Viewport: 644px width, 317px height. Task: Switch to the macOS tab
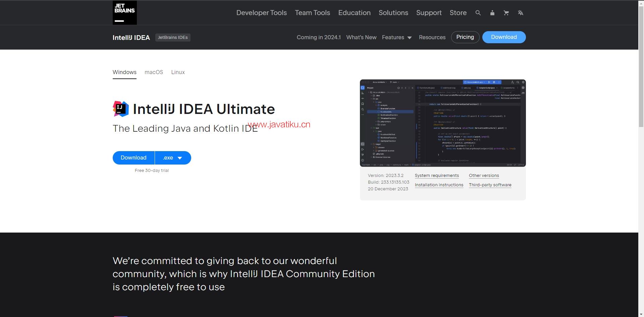pyautogui.click(x=154, y=72)
